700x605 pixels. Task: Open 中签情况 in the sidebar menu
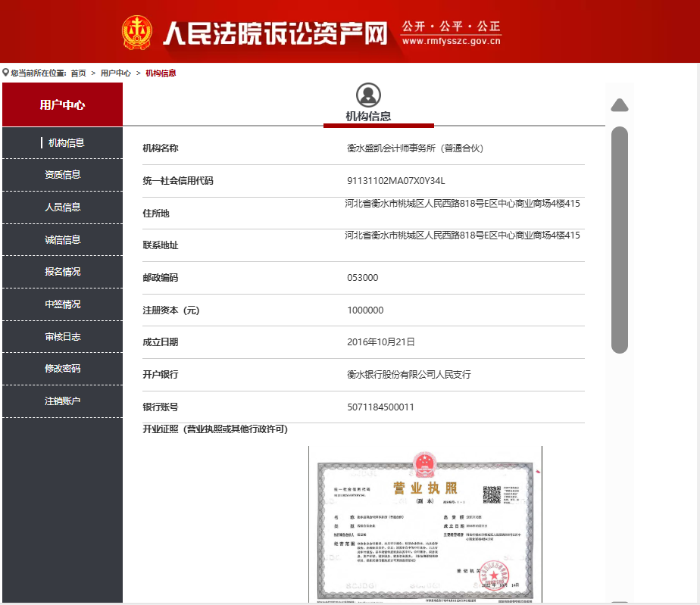[x=62, y=304]
